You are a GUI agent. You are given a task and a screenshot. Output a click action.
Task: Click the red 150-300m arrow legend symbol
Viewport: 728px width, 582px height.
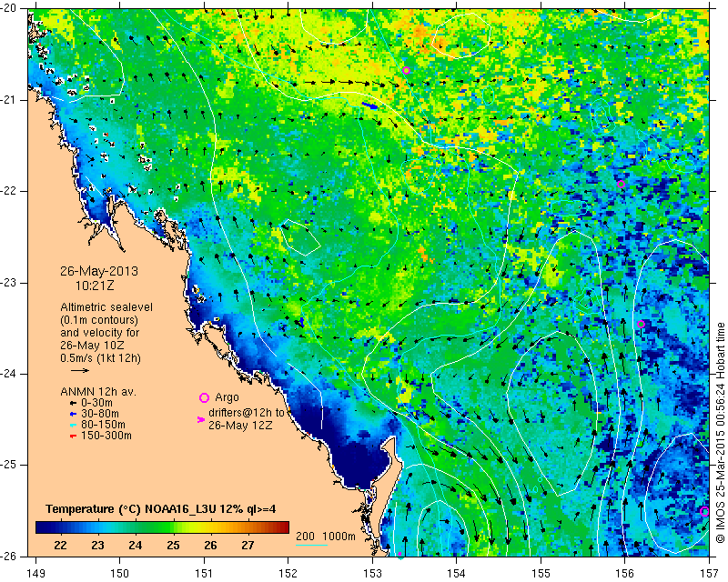click(73, 436)
